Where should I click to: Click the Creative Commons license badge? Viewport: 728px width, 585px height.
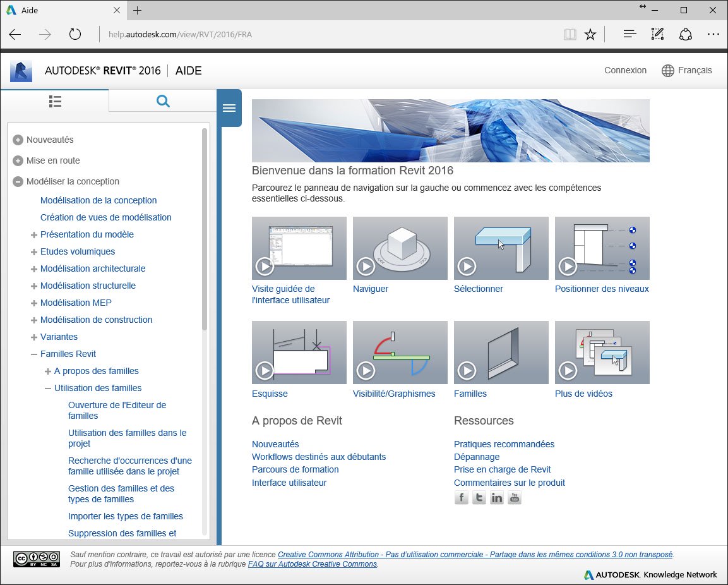[x=37, y=559]
